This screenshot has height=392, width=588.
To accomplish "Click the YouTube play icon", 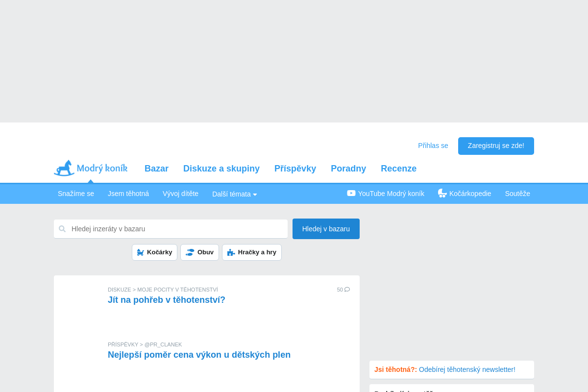I will click(351, 193).
